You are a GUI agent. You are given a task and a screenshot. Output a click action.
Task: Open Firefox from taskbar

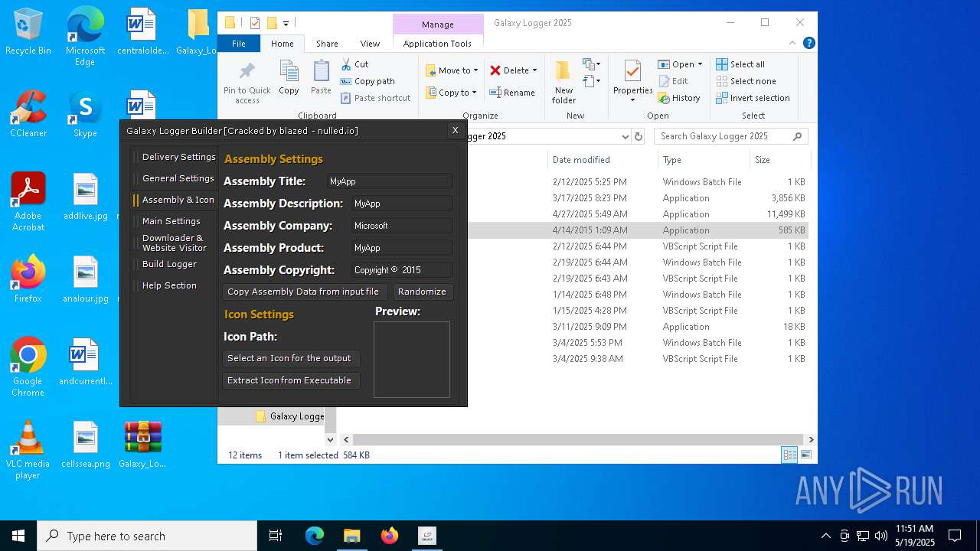390,536
